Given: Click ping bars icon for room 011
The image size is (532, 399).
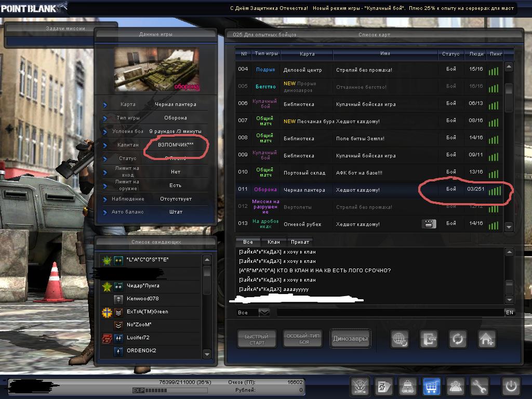Looking at the screenshot, I should pyautogui.click(x=495, y=191).
